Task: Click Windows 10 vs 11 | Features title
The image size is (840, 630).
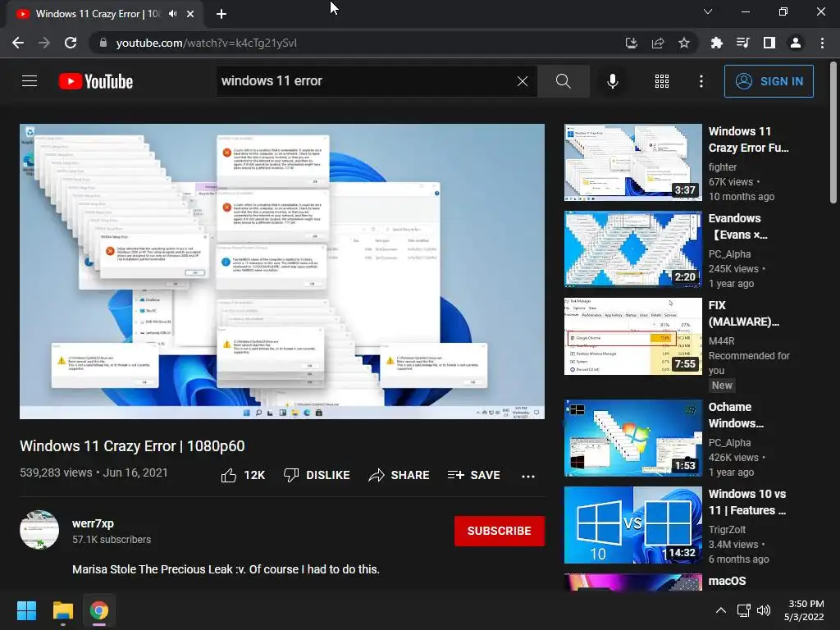Action: 747,502
